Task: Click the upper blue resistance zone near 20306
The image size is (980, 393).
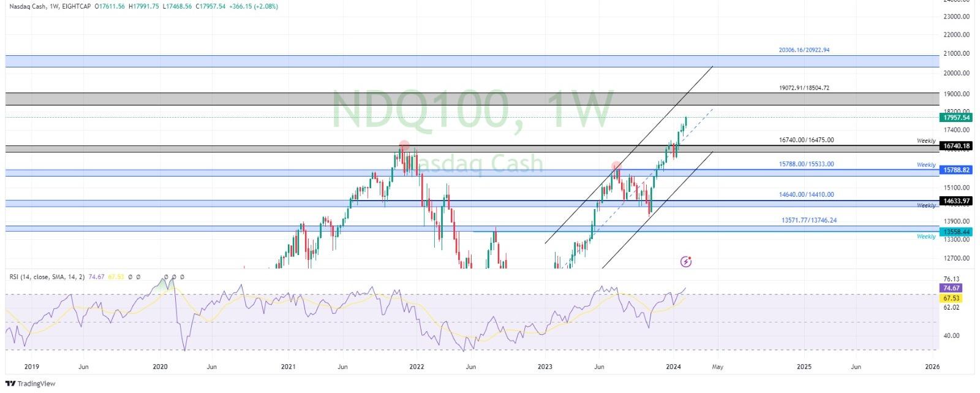Action: (472, 61)
